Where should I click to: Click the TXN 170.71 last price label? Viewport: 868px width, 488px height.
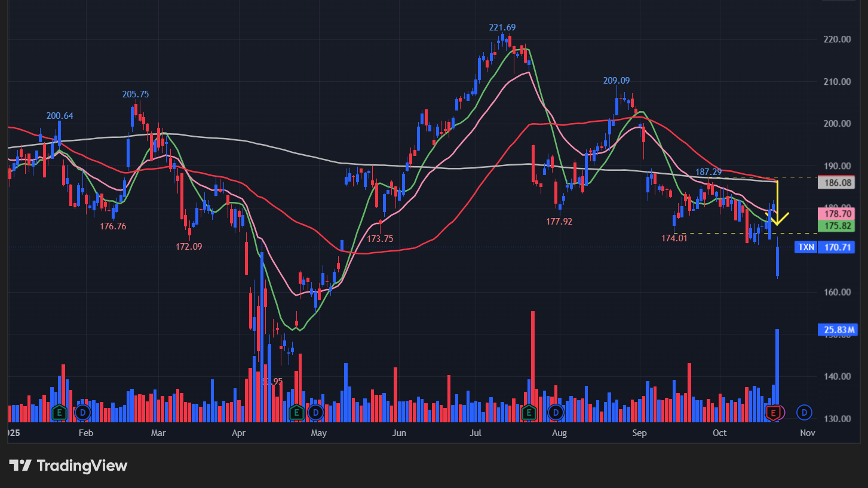[824, 247]
